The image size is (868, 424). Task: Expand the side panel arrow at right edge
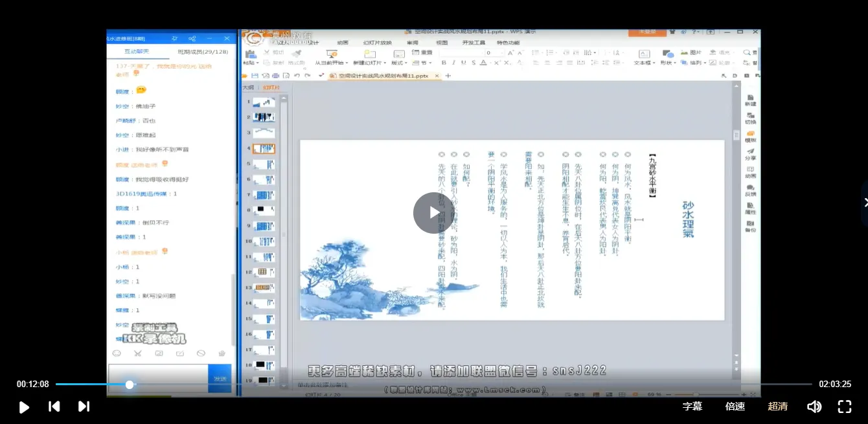(x=865, y=203)
